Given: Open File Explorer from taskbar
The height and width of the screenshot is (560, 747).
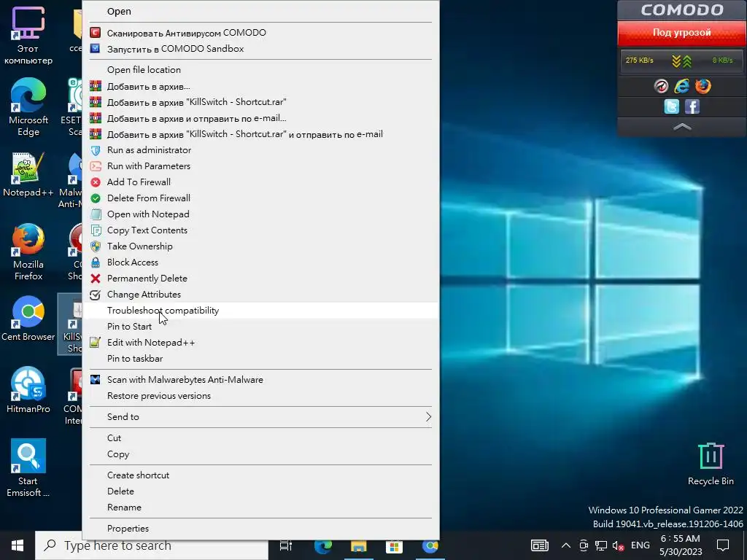Looking at the screenshot, I should (x=359, y=545).
